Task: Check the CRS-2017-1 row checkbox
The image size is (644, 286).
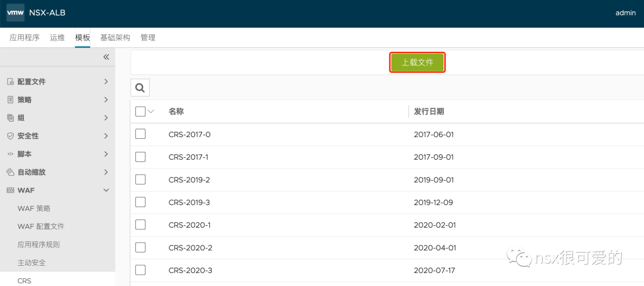Action: point(141,157)
